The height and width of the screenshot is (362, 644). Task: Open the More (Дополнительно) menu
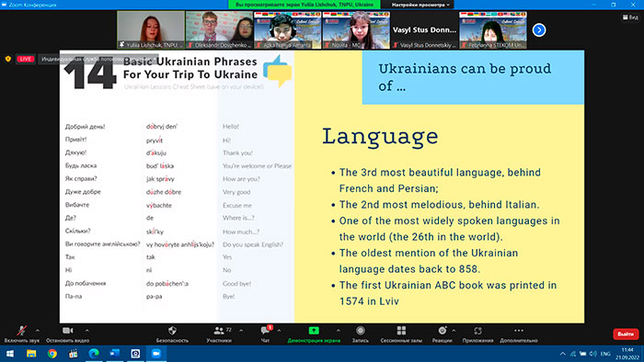519,331
